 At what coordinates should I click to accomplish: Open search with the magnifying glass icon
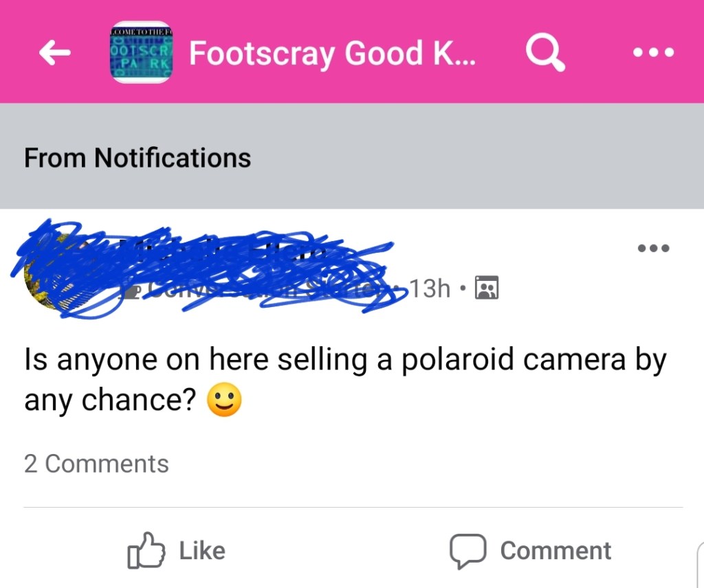tap(545, 52)
